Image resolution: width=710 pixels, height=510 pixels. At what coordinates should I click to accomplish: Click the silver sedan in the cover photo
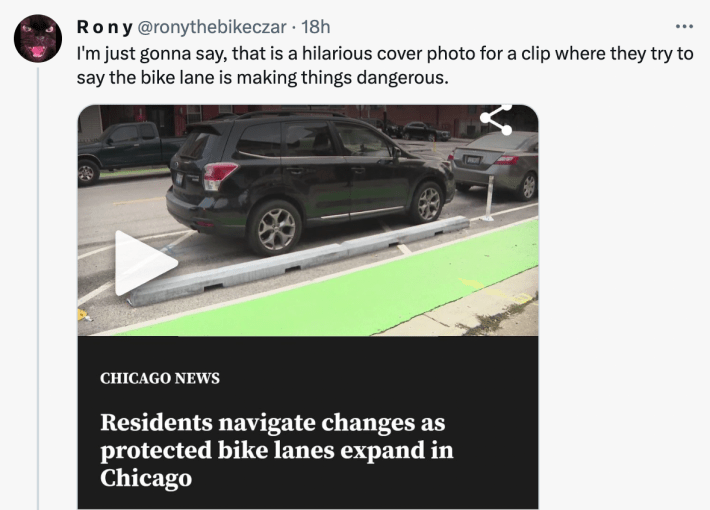496,160
